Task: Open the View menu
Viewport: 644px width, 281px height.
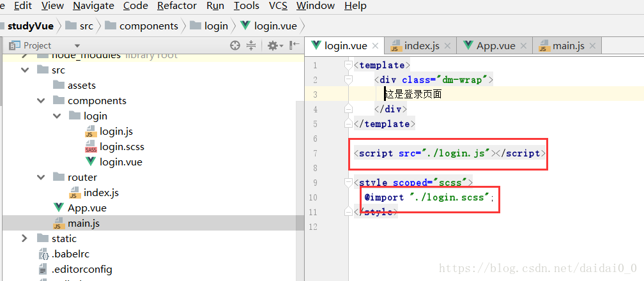Action: (52, 6)
